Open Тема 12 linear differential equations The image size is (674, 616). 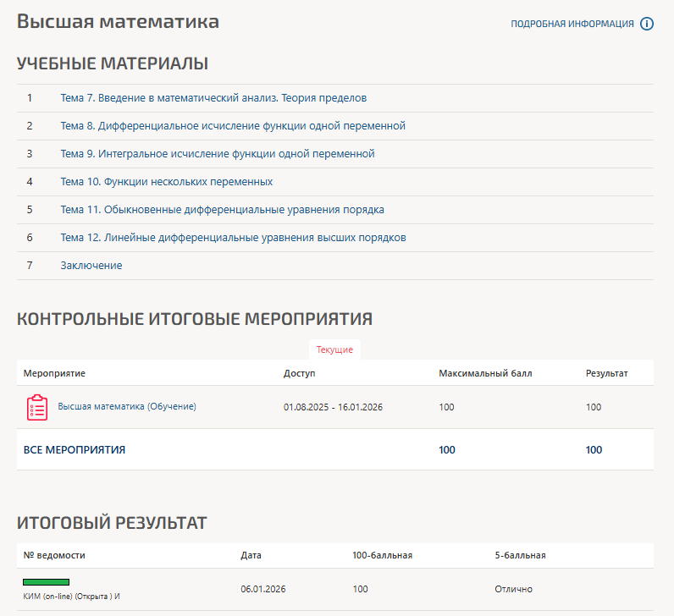[x=233, y=238]
